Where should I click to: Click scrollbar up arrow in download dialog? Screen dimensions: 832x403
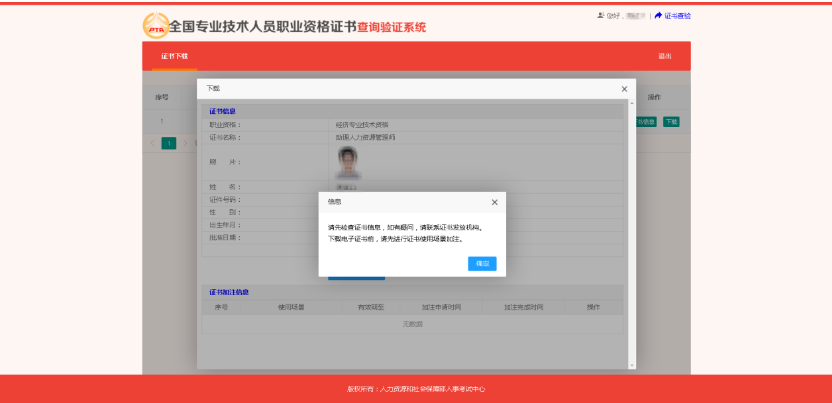coord(631,102)
